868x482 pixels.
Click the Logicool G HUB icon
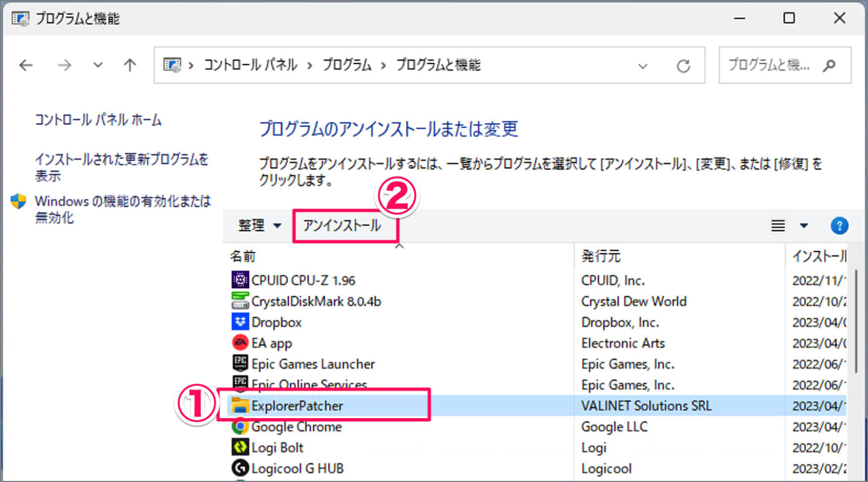click(240, 468)
